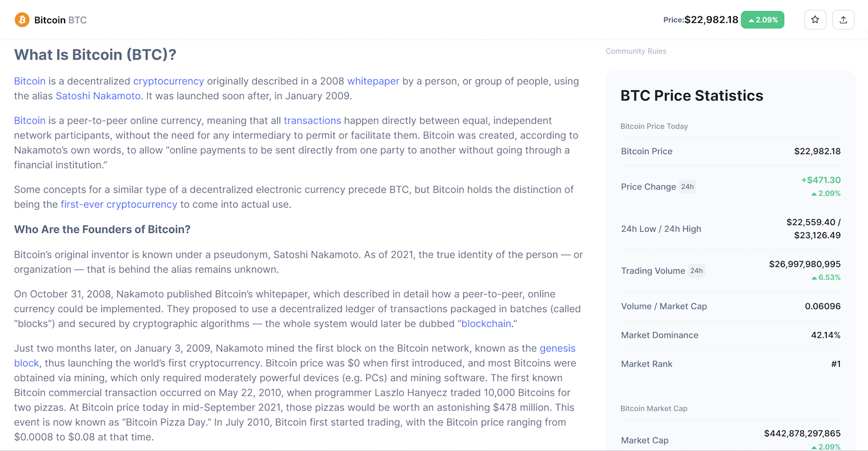This screenshot has width=868, height=451.
Task: Click the 24h tag beside Trading Volume
Action: click(x=697, y=271)
